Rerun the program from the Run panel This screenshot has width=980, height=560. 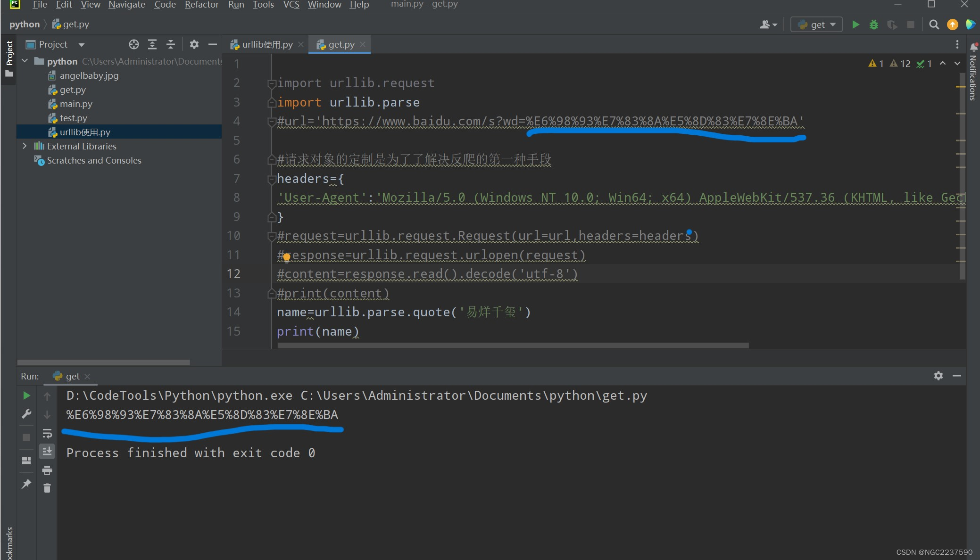[26, 396]
